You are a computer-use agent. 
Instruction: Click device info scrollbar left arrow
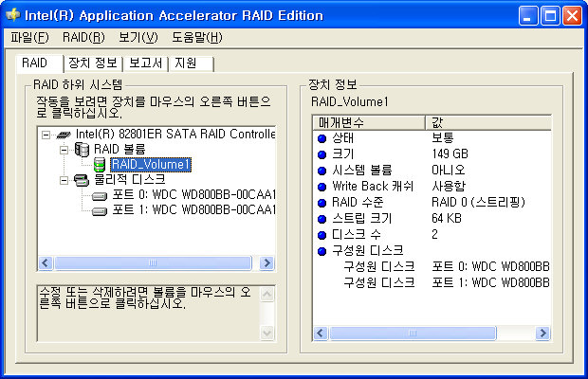pos(321,333)
